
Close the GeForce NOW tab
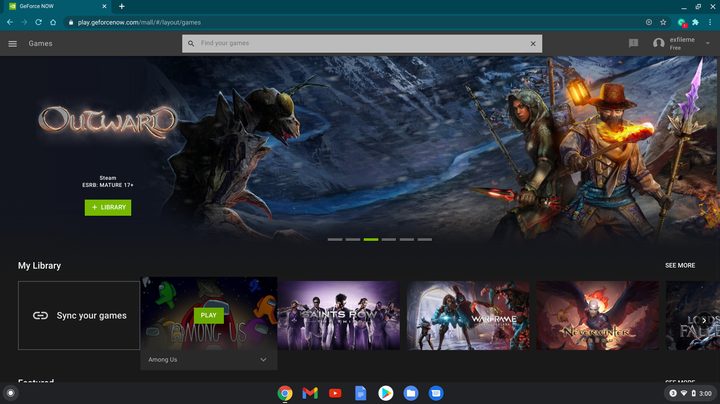104,6
